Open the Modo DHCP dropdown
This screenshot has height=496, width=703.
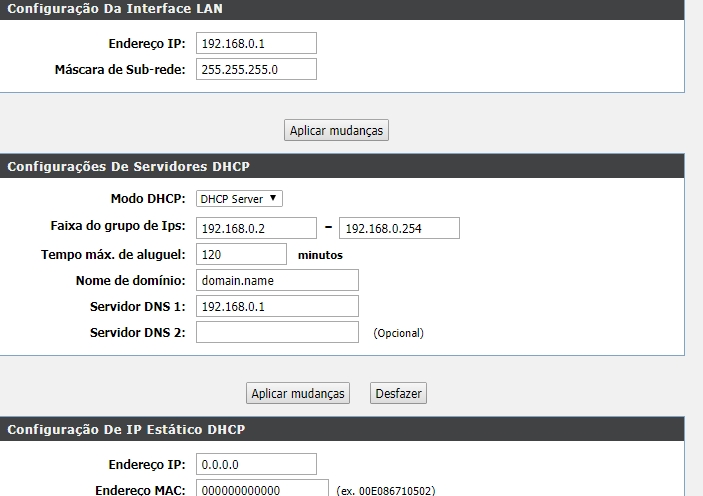pyautogui.click(x=240, y=199)
